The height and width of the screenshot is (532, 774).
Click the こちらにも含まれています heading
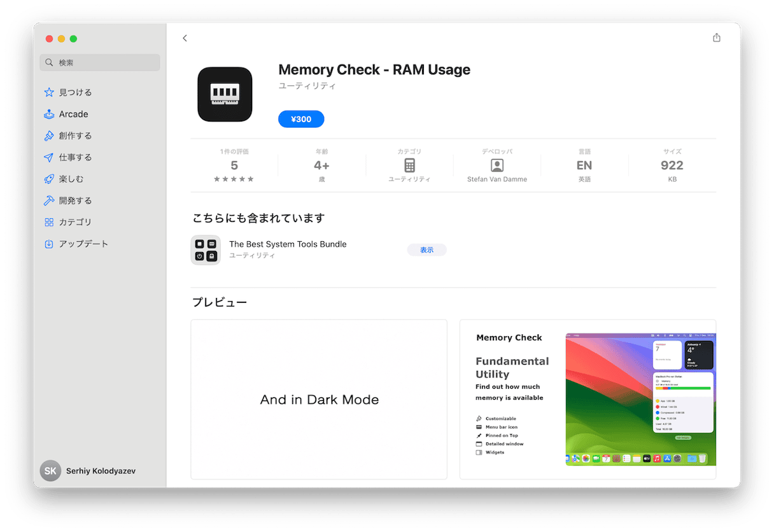tap(258, 218)
